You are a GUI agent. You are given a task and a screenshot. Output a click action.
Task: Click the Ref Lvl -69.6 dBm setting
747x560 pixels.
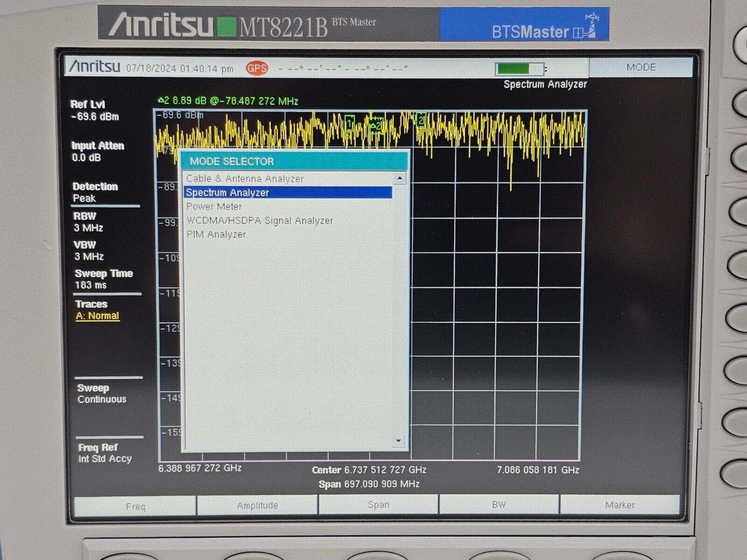(x=95, y=111)
